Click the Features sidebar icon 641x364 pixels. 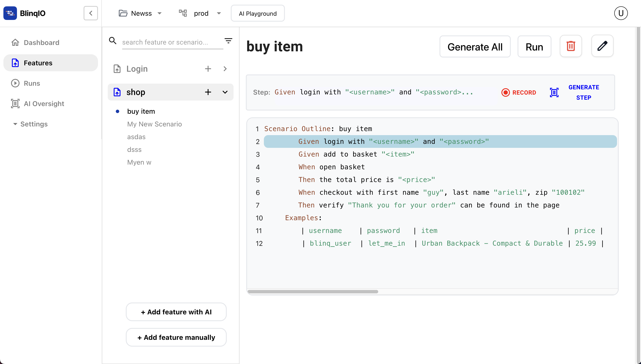click(15, 63)
